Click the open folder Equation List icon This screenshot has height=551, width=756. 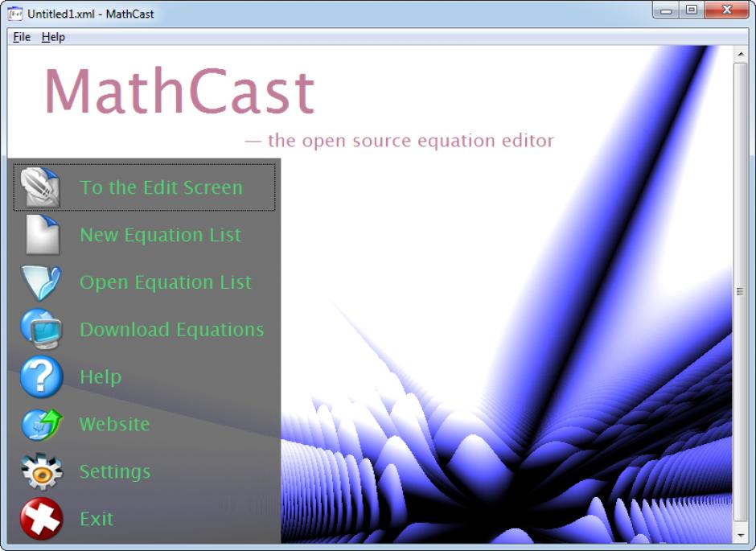point(41,282)
